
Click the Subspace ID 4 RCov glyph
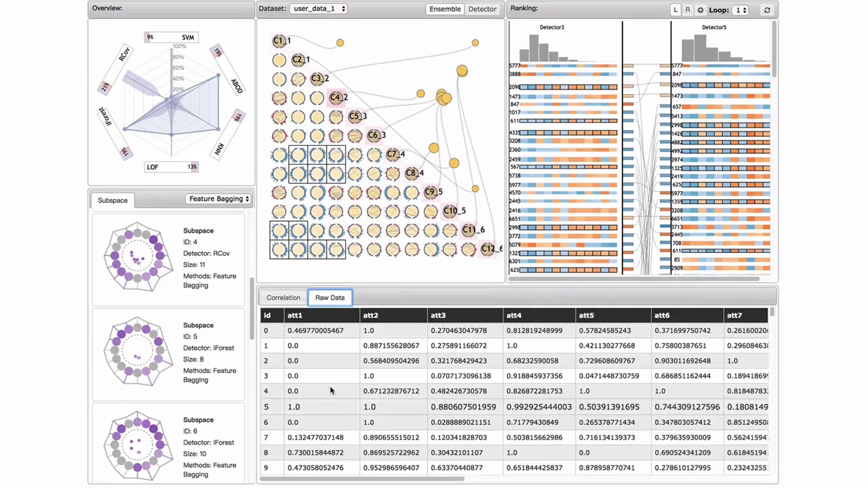point(138,257)
